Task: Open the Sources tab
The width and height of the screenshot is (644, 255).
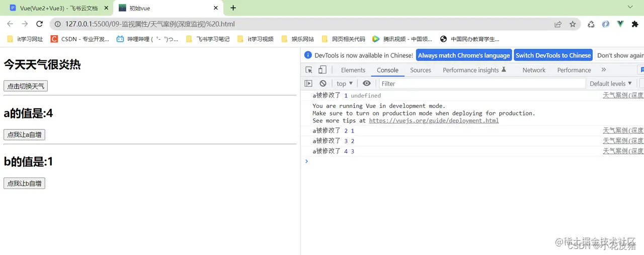Action: point(421,70)
